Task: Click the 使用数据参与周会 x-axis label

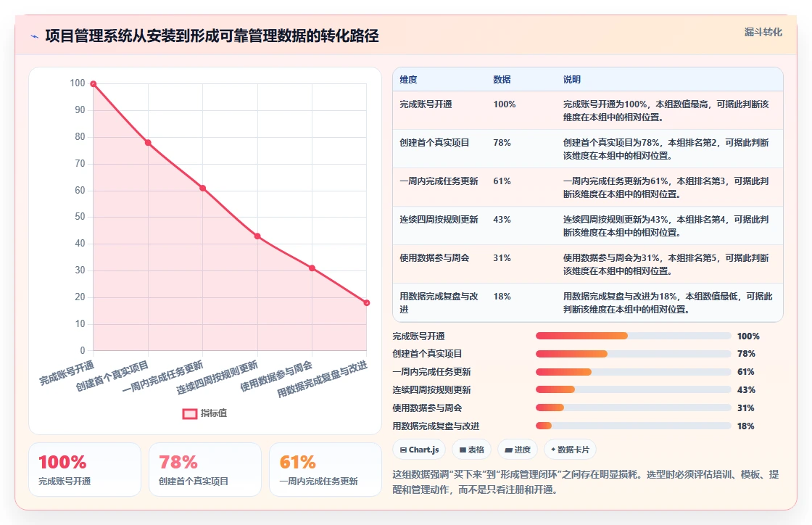Action: click(x=276, y=376)
